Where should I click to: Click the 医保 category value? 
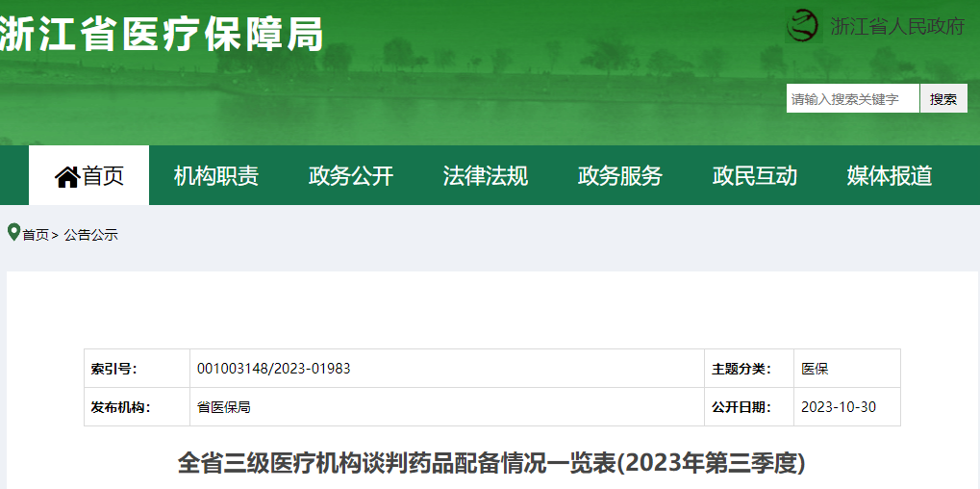815,369
